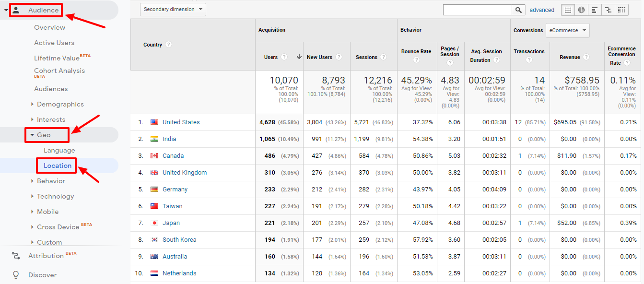
Task: Open the United Kingdom country link
Action: (x=185, y=173)
